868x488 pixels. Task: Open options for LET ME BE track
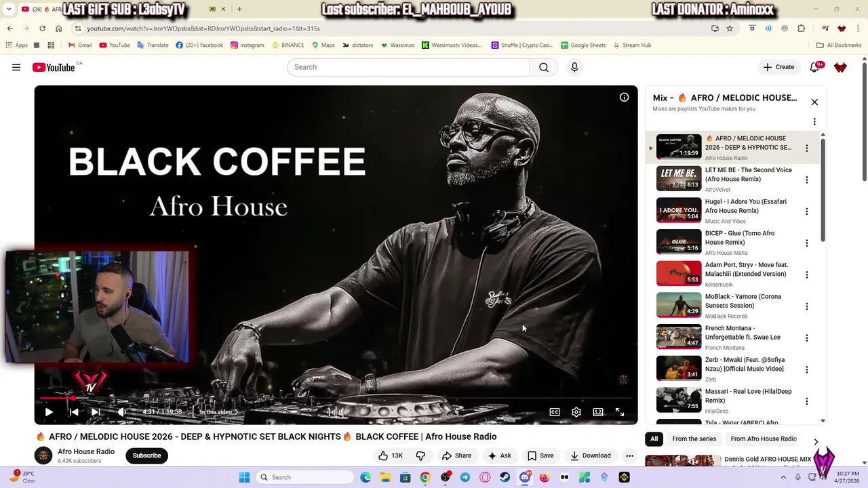tap(806, 180)
